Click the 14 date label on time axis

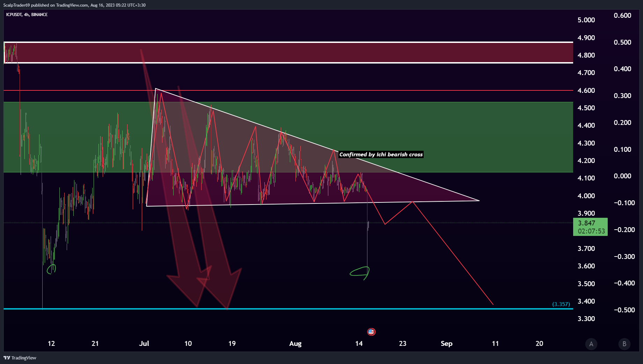tap(359, 343)
